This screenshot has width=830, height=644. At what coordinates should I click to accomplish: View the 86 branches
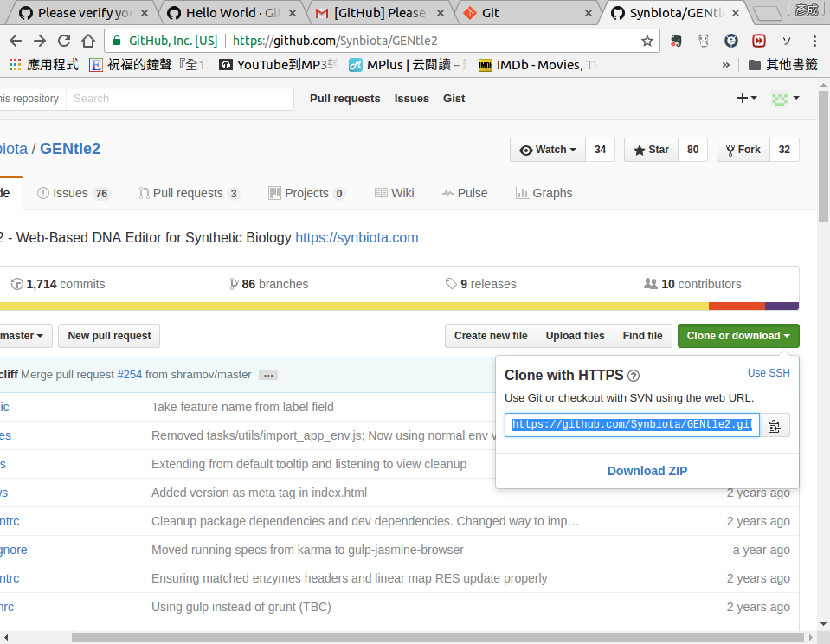click(x=269, y=284)
